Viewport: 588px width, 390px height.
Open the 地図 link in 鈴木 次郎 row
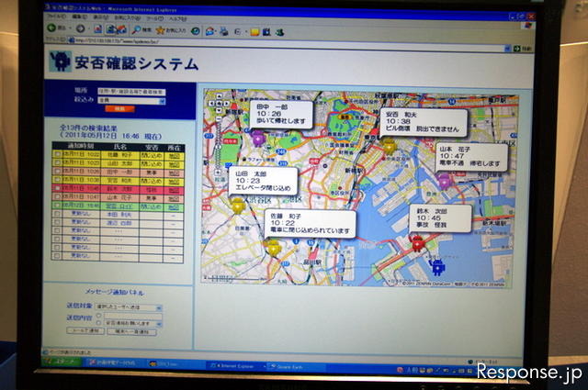[174, 190]
